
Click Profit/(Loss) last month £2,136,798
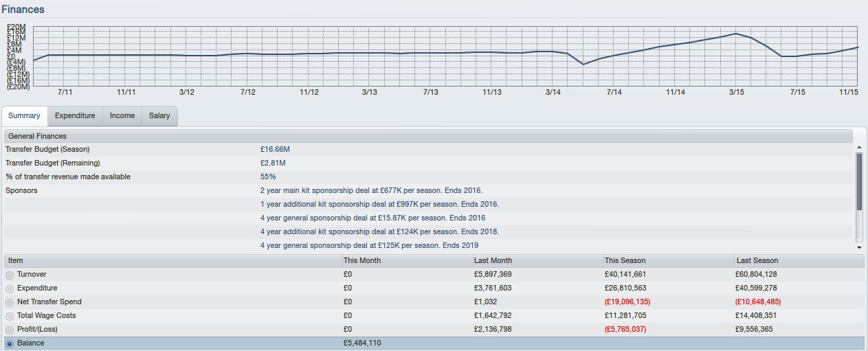493,329
